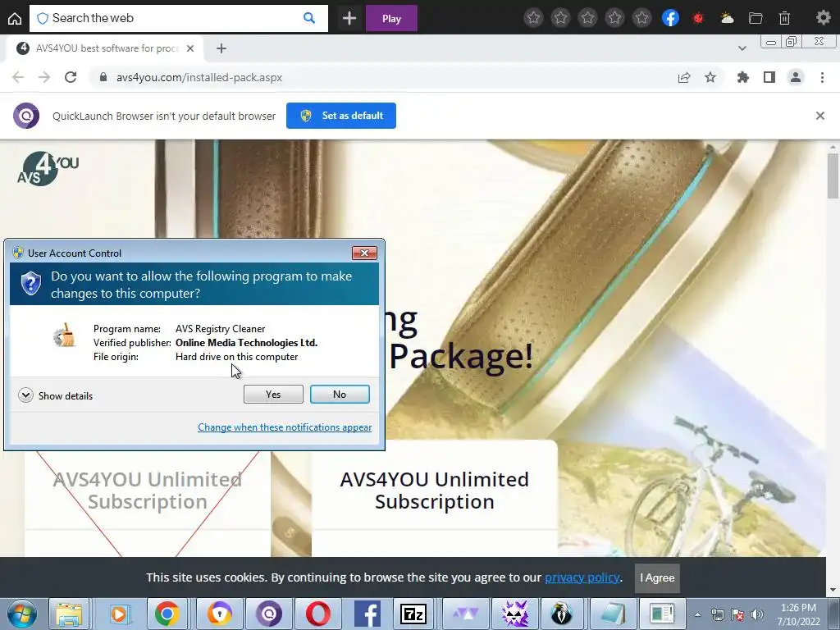Screen dimensions: 840x630
Task: Open Change when these notifications appear link
Action: (x=285, y=427)
